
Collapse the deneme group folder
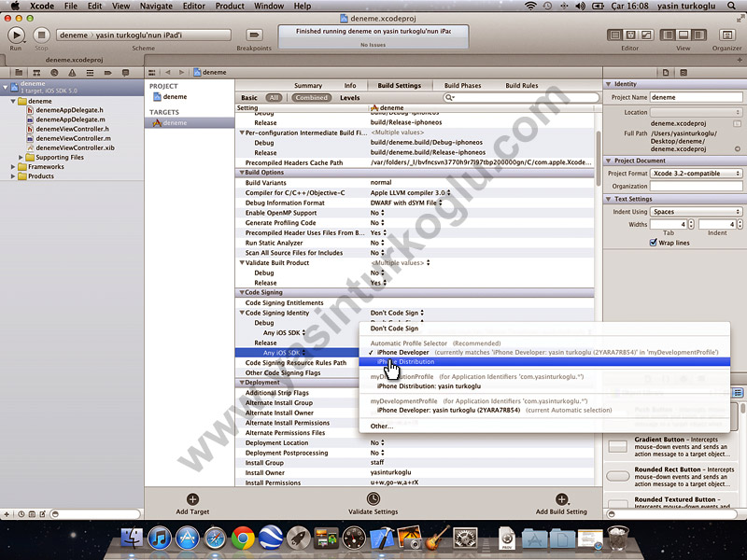(x=13, y=101)
